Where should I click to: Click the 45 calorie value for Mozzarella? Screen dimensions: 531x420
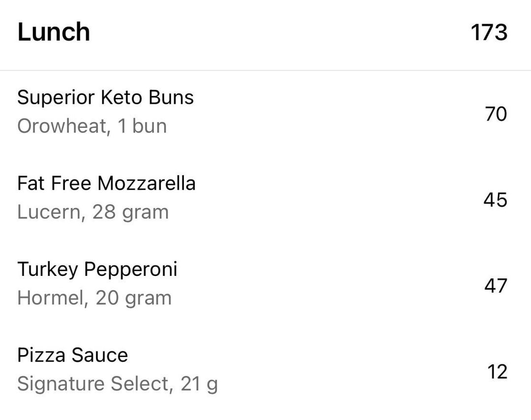(x=495, y=200)
